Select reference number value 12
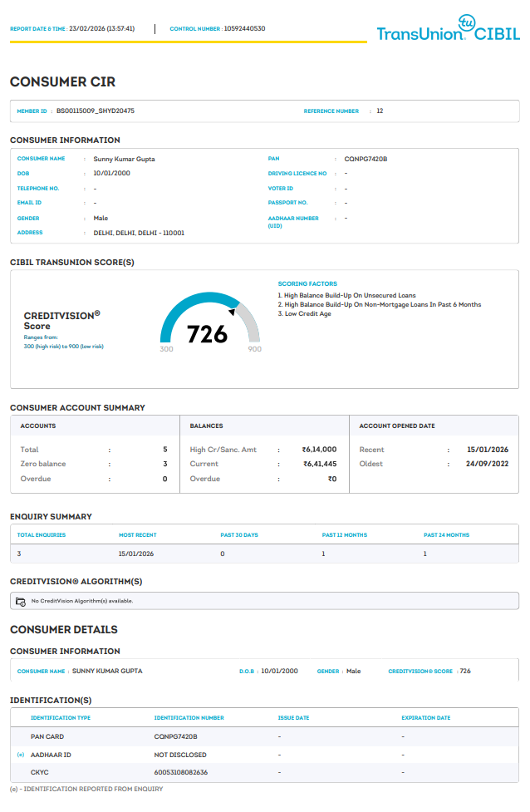Viewport: 530px width, 812px height. 380,111
